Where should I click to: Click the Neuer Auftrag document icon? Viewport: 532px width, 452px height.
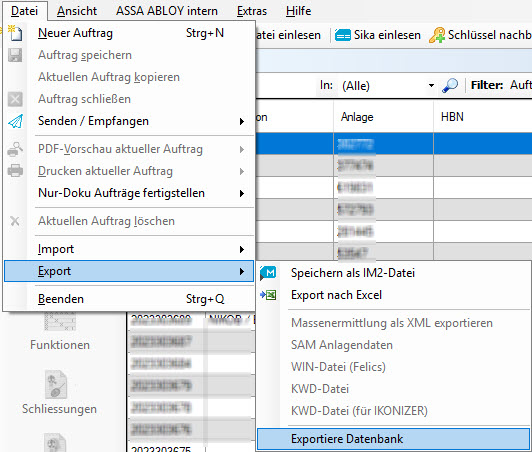click(15, 33)
